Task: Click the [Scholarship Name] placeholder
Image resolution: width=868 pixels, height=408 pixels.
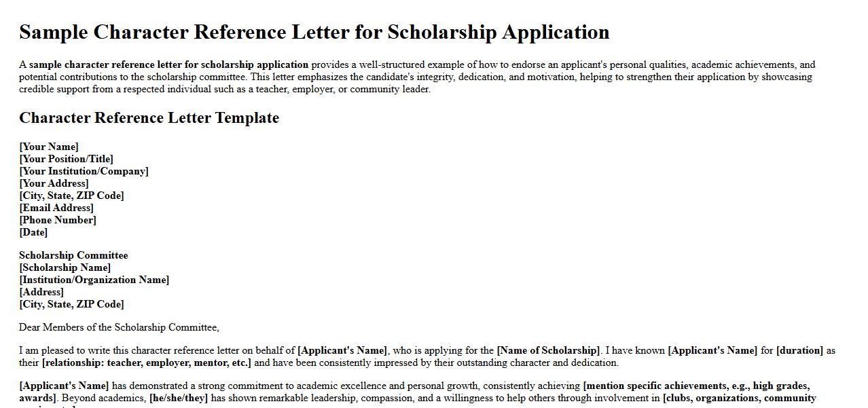Action: click(65, 267)
